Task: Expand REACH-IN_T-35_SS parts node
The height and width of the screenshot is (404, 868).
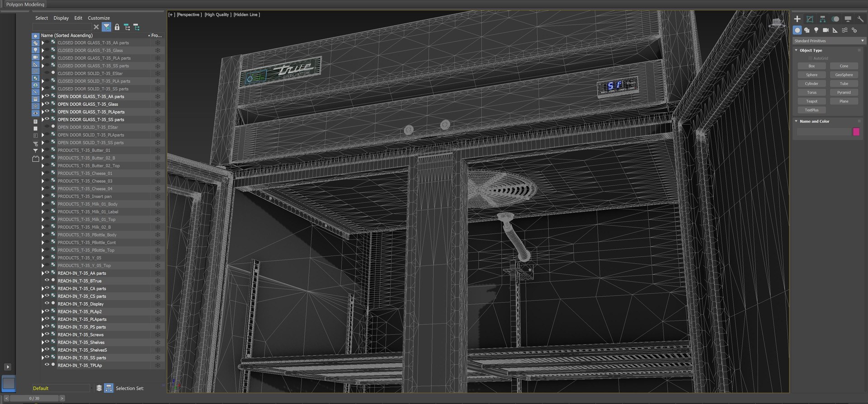Action: tap(43, 357)
